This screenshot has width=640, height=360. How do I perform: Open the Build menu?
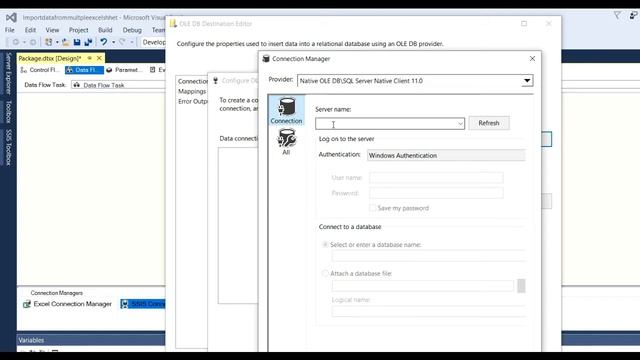click(105, 30)
